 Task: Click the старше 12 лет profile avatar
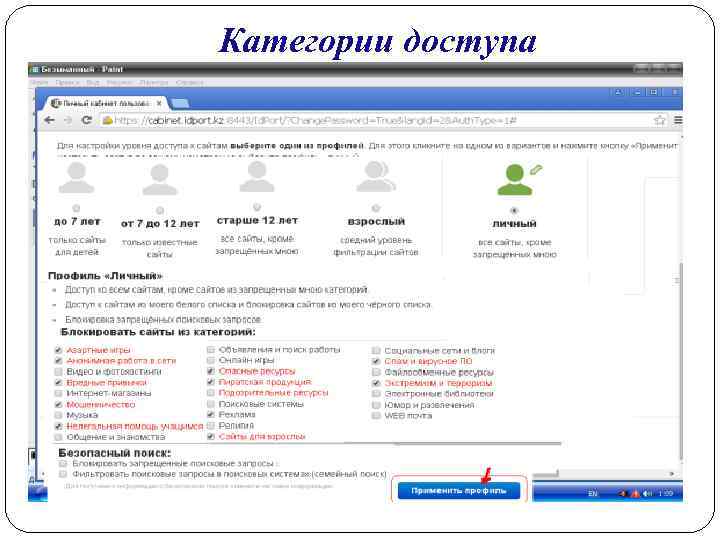coord(257,176)
